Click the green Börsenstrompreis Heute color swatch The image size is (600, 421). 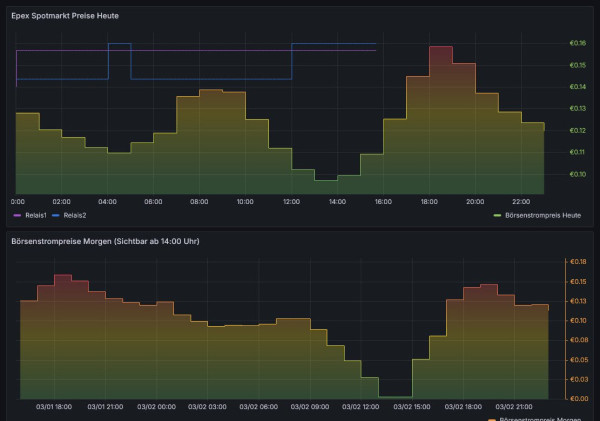coord(499,215)
